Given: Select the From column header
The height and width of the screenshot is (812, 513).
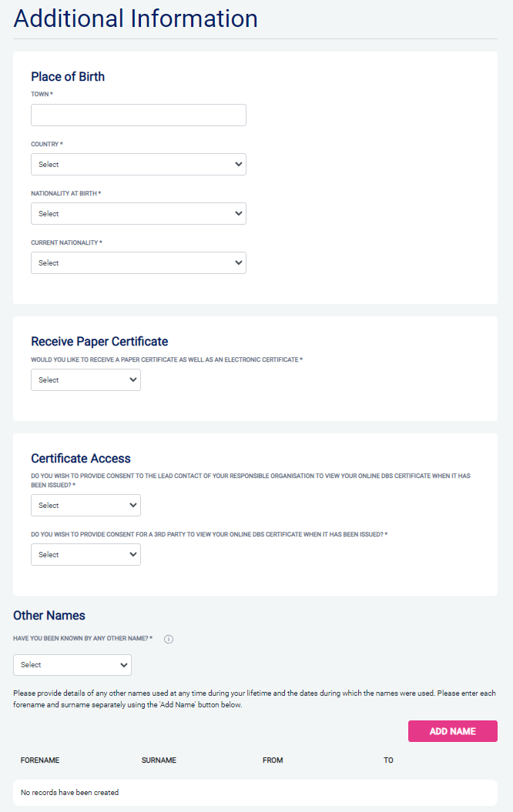Looking at the screenshot, I should click(x=273, y=760).
